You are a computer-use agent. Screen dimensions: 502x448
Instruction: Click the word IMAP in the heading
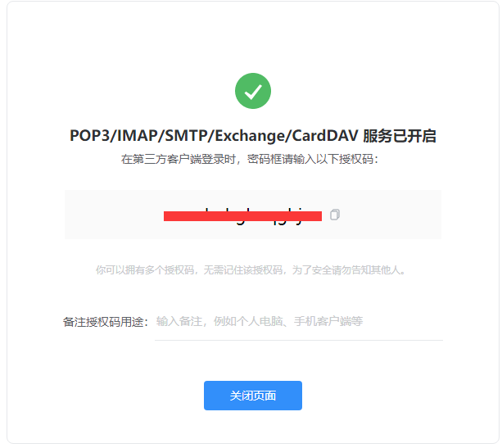pyautogui.click(x=137, y=136)
